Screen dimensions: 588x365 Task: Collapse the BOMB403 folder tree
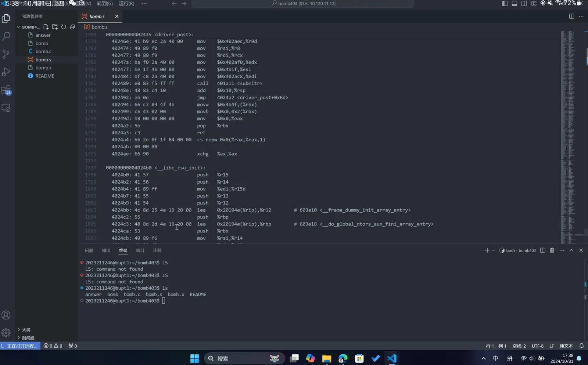[18, 27]
